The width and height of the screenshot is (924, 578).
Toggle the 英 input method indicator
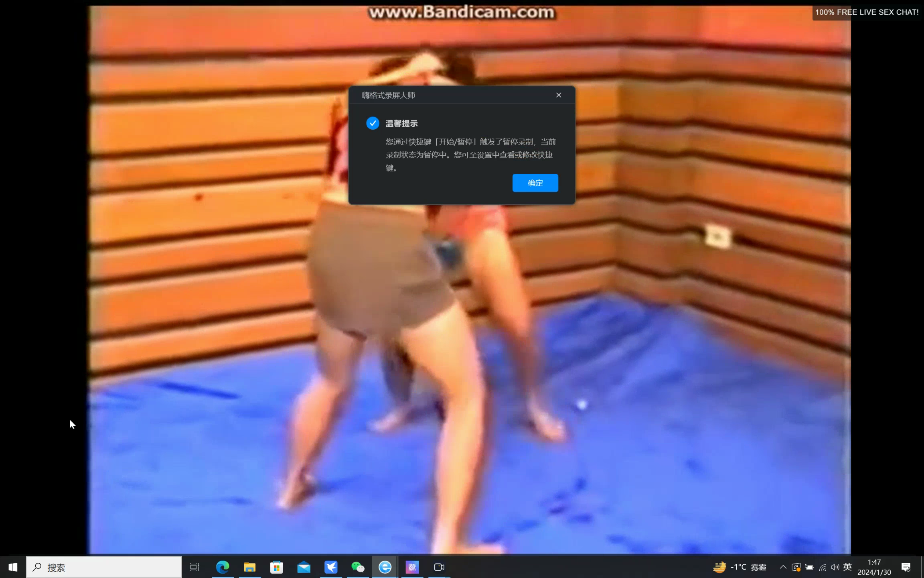[847, 567]
